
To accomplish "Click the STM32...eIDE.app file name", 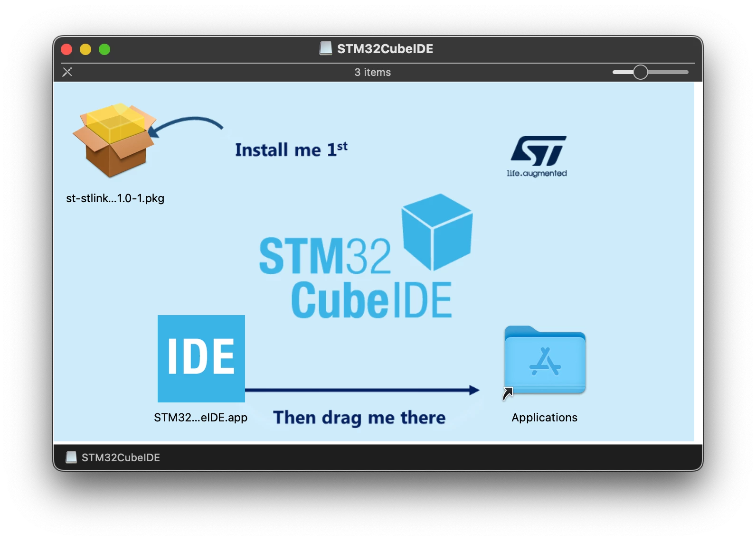I will (x=200, y=418).
